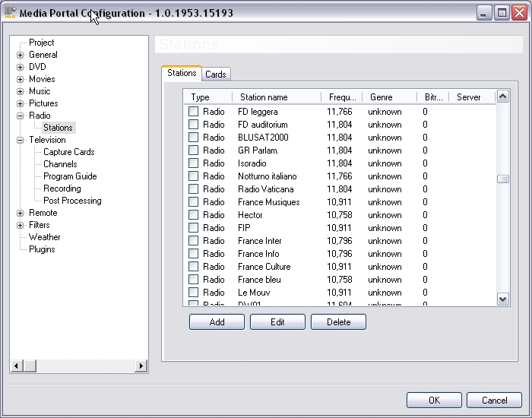The width and height of the screenshot is (532, 418).
Task: Select the Stations tab
Action: point(182,73)
